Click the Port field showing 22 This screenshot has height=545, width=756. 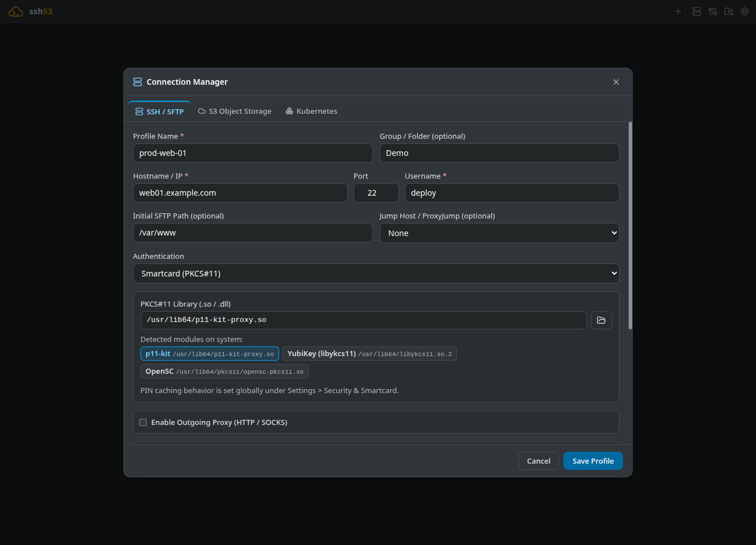tap(376, 193)
